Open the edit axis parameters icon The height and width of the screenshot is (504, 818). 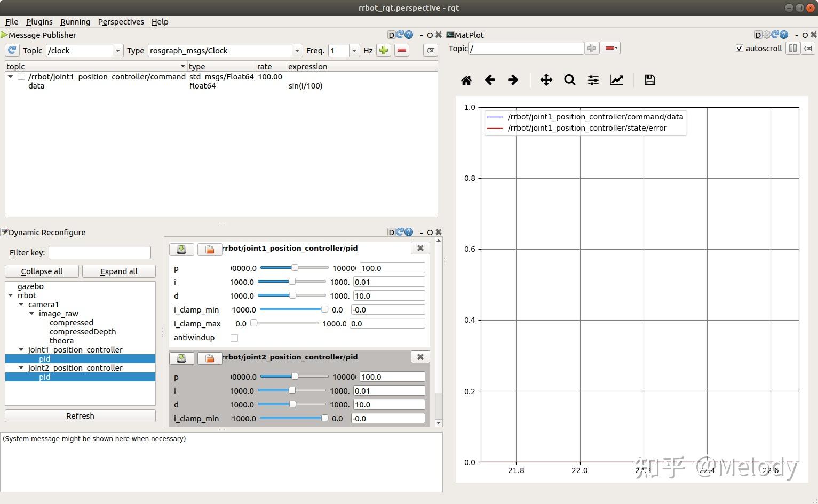click(x=617, y=80)
